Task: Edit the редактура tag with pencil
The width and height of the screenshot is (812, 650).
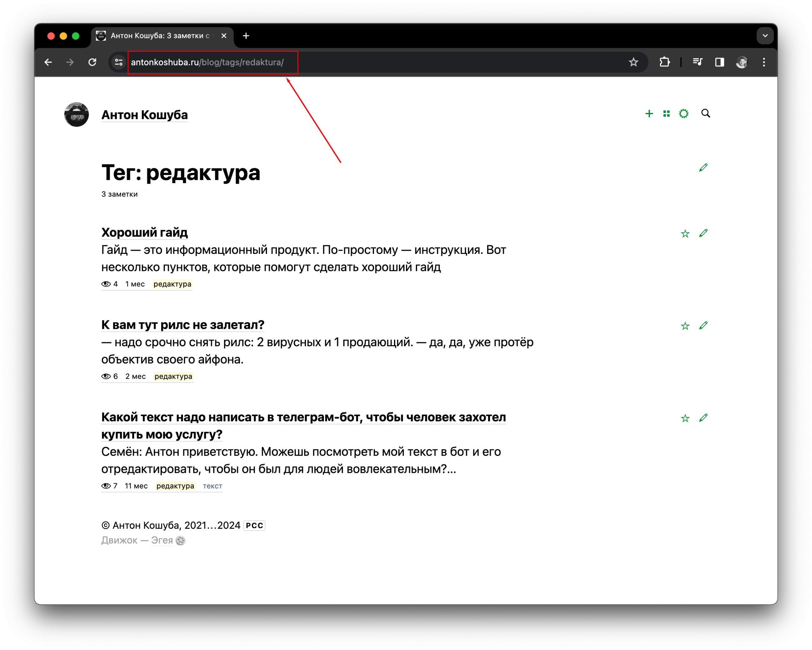Action: pos(703,167)
